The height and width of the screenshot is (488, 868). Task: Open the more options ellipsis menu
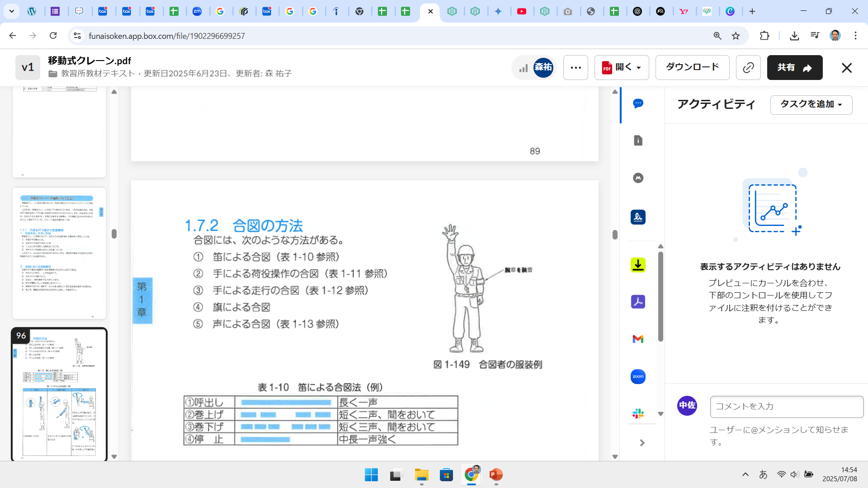(x=576, y=68)
